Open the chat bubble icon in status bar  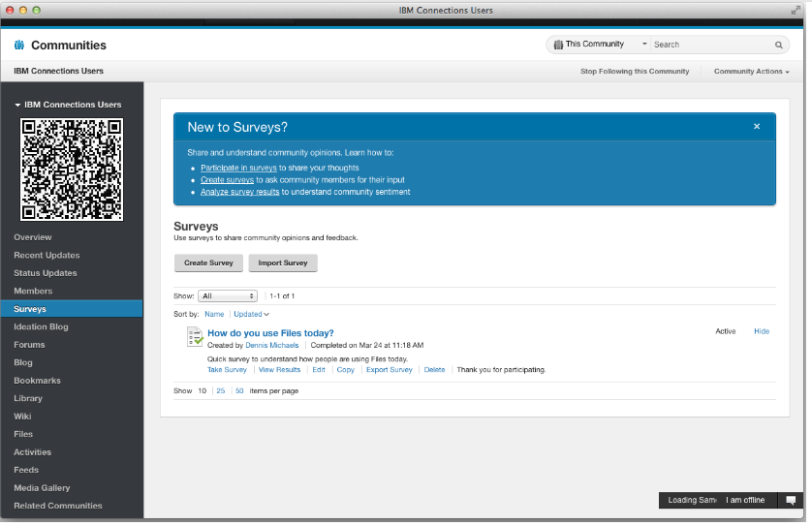point(791,500)
